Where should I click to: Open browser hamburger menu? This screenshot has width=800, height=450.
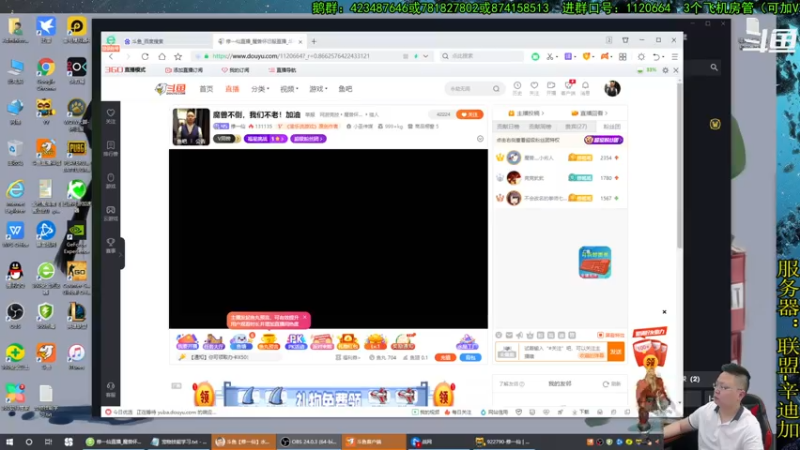tap(674, 57)
